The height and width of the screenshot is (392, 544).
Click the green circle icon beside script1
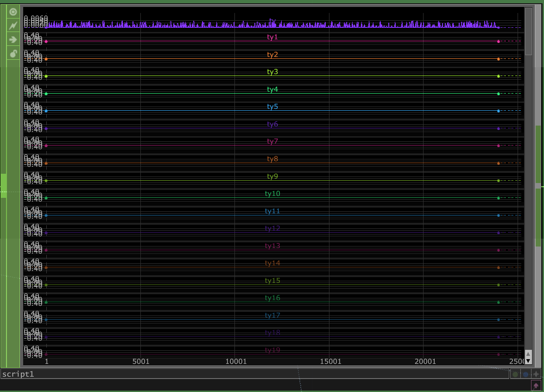pos(515,374)
